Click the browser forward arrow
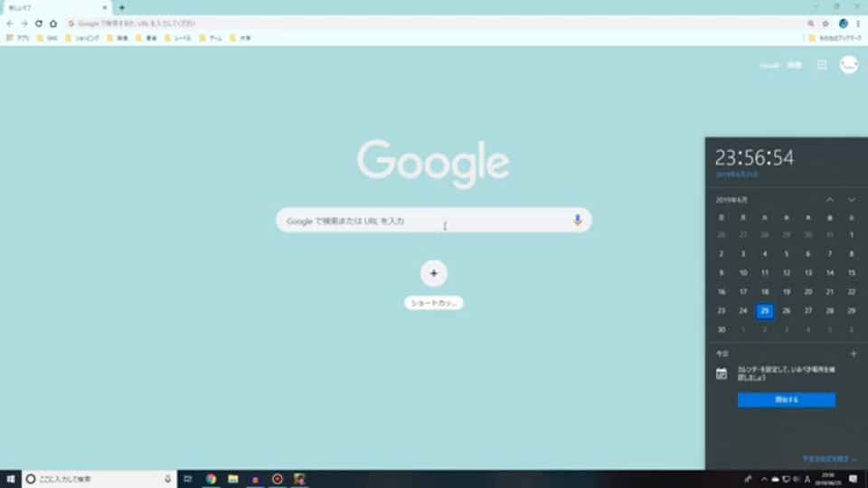The width and height of the screenshot is (868, 488). (24, 23)
